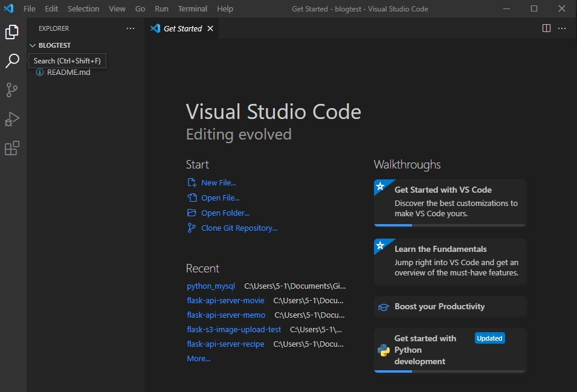Click the Open File... link

coord(221,198)
